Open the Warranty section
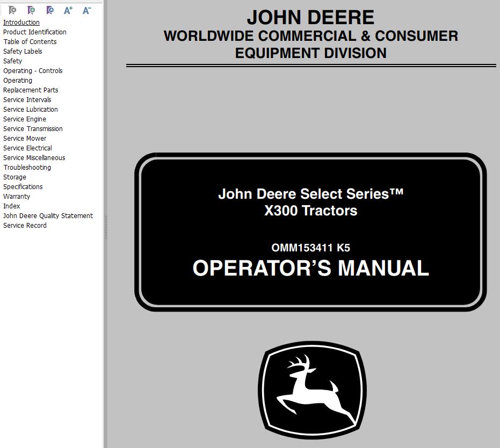The width and height of the screenshot is (500, 448). point(16,196)
